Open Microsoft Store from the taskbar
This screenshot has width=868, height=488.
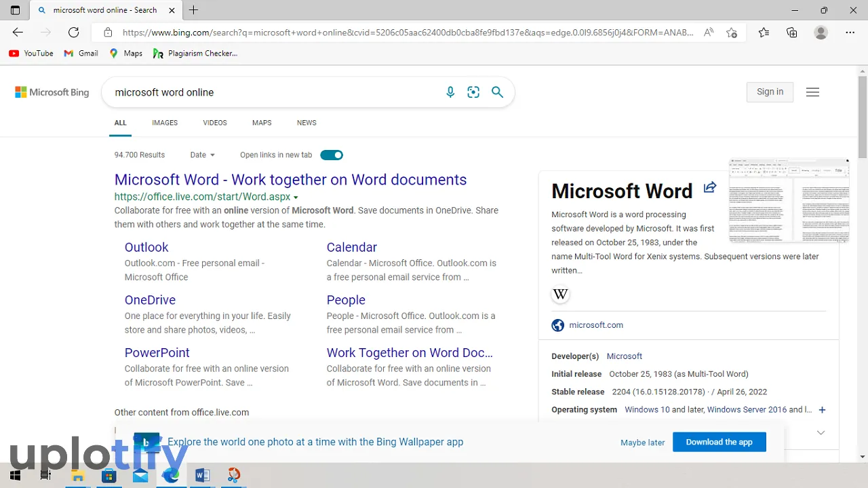tap(108, 475)
